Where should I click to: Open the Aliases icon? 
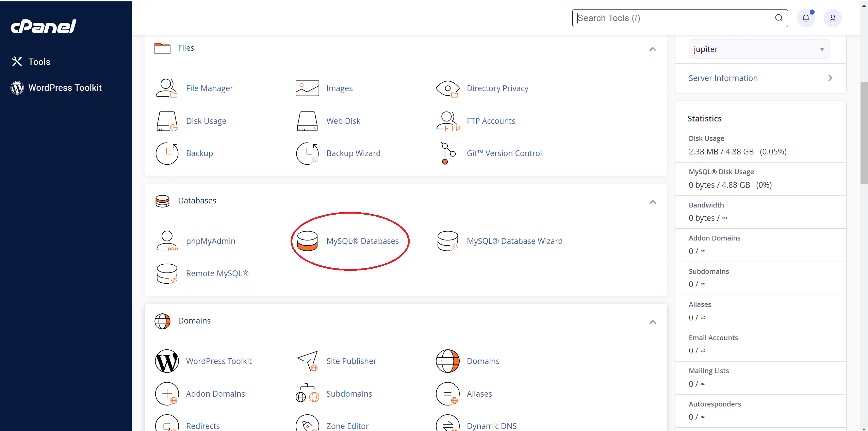[x=448, y=394]
